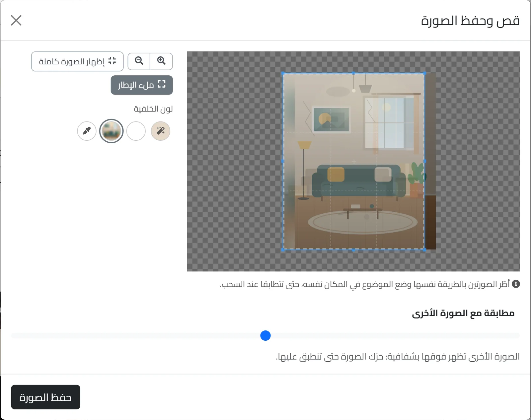This screenshot has height=420, width=531.
Task: Click the ملء الإطار fill frame button
Action: (142, 85)
